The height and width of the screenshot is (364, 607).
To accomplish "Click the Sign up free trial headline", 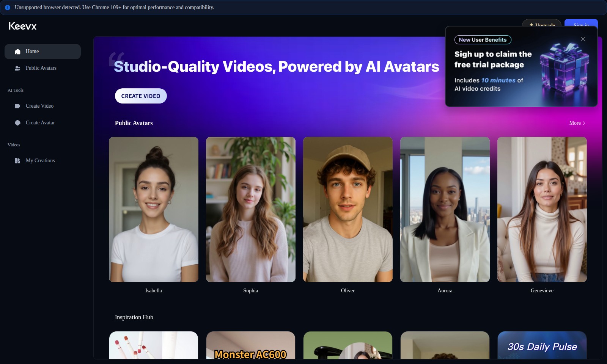I will 493,60.
